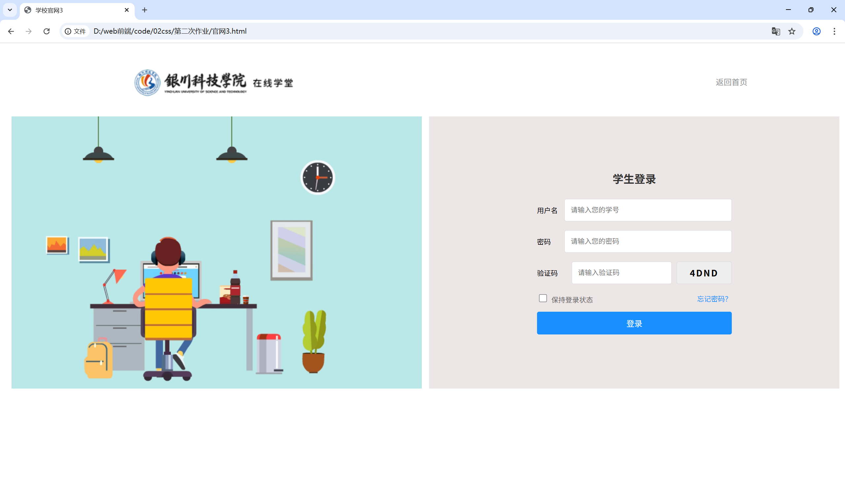Screen dimensions: 845x504
Task: Click the file info icon in address bar
Action: pos(68,31)
